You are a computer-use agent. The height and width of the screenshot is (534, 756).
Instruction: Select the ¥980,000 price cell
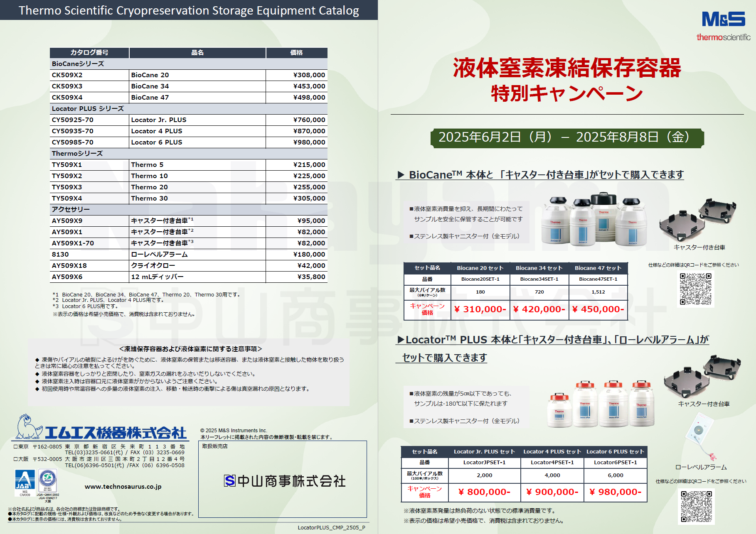297,142
